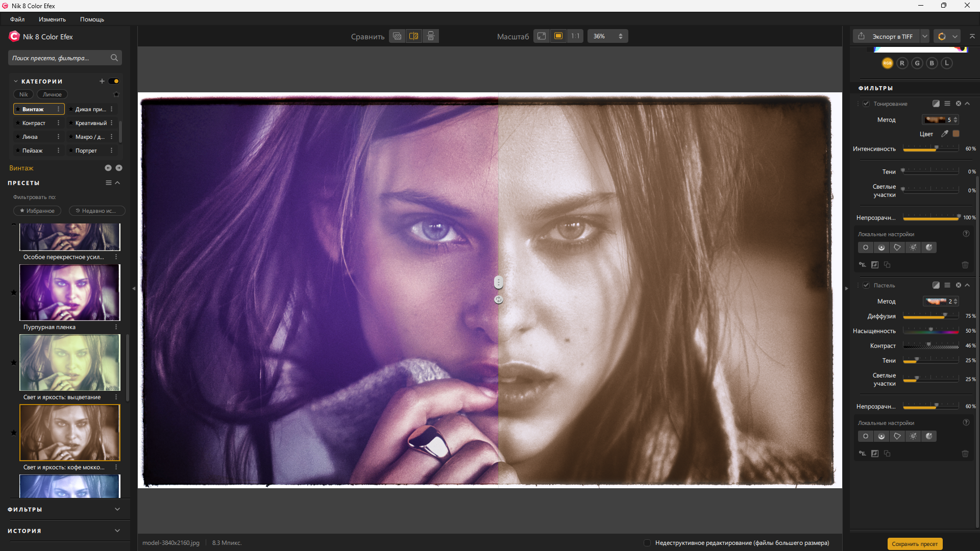This screenshot has width=980, height=551.
Task: Switch to the Nik categories tab
Action: (x=23, y=94)
